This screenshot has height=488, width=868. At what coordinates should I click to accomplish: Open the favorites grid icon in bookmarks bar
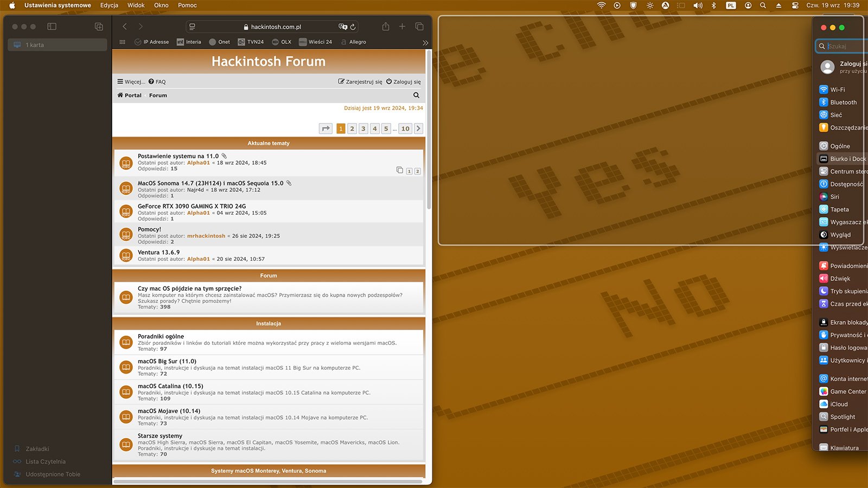coord(122,42)
